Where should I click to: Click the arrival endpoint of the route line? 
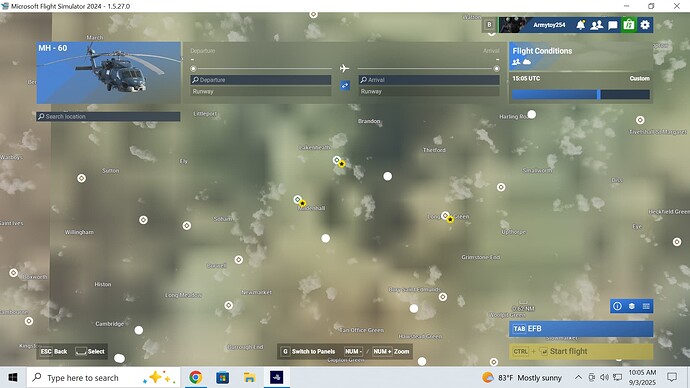click(496, 69)
